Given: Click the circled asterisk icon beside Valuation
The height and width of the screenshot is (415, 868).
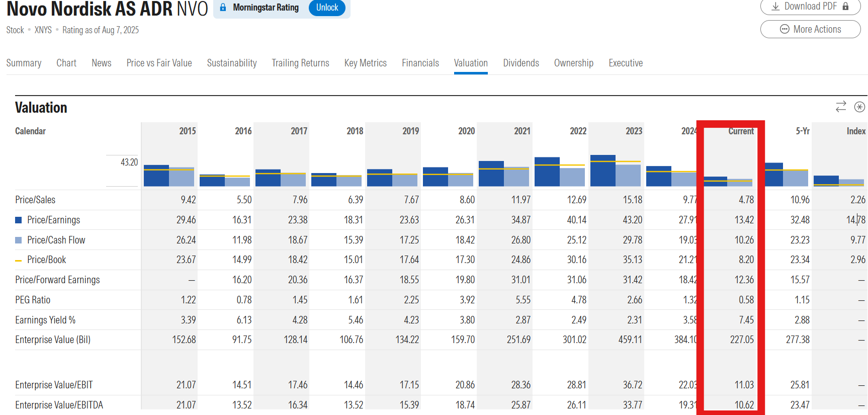Looking at the screenshot, I should point(859,107).
